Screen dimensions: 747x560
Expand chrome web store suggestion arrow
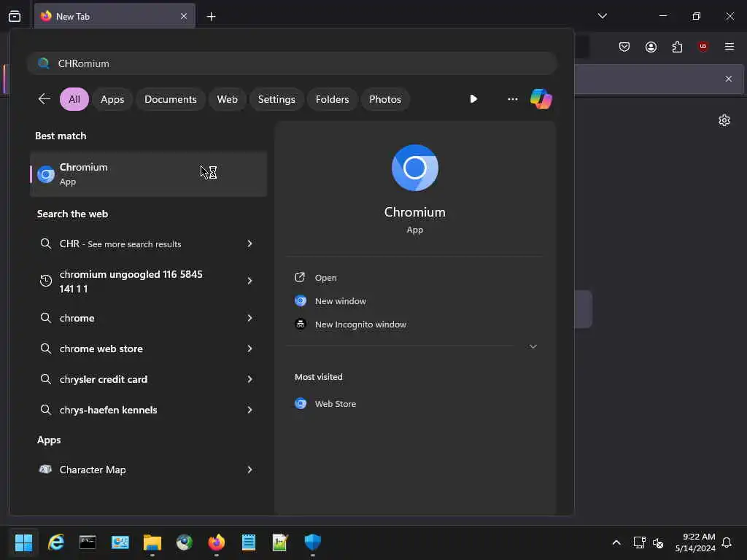pyautogui.click(x=249, y=349)
